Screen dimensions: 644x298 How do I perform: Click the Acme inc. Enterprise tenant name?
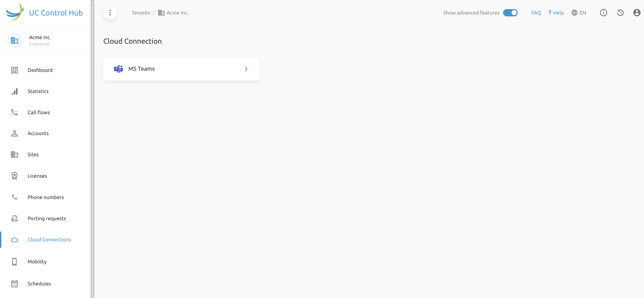40,40
